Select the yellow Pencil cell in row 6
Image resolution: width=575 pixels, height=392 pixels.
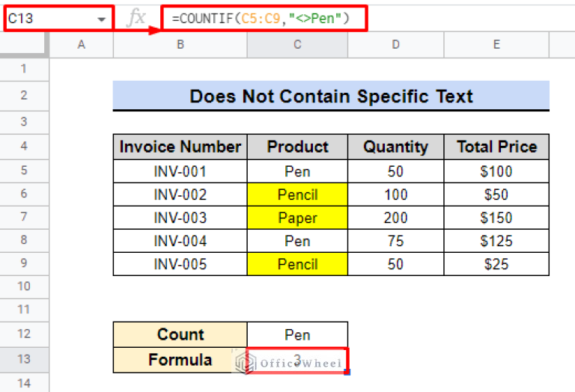[x=297, y=195]
